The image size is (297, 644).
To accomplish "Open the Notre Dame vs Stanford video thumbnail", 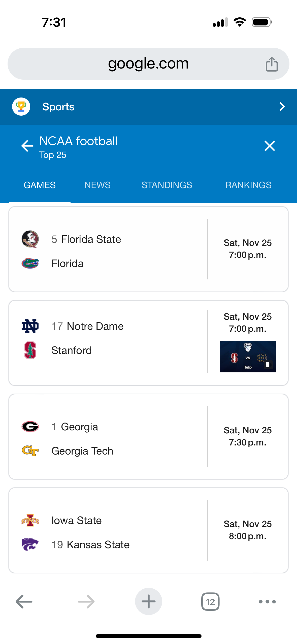I will tap(248, 357).
